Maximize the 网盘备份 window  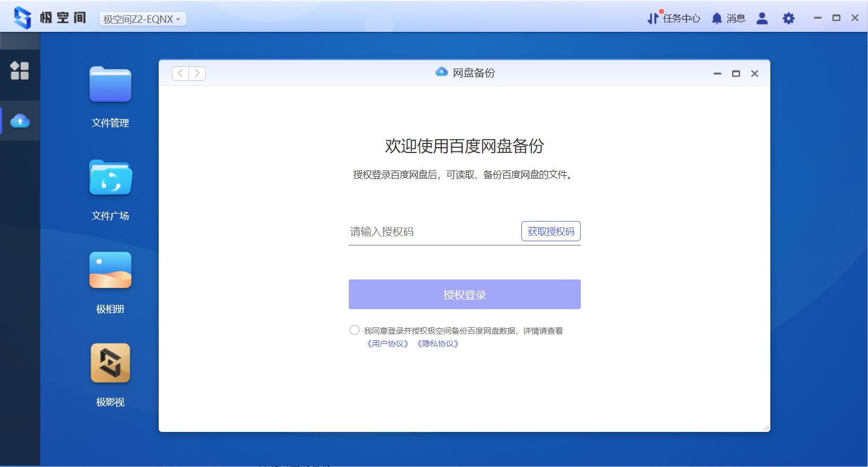[736, 74]
